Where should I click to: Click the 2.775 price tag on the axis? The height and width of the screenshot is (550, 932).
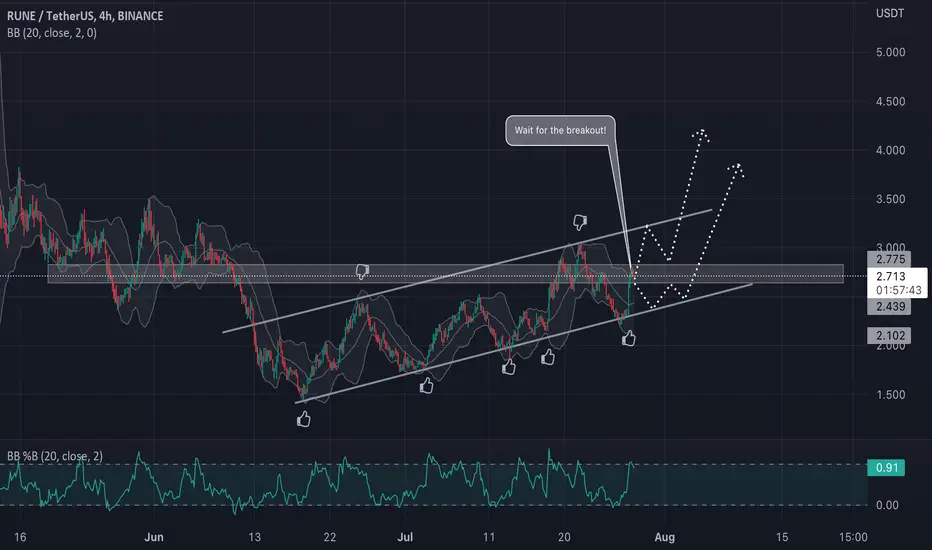890,259
